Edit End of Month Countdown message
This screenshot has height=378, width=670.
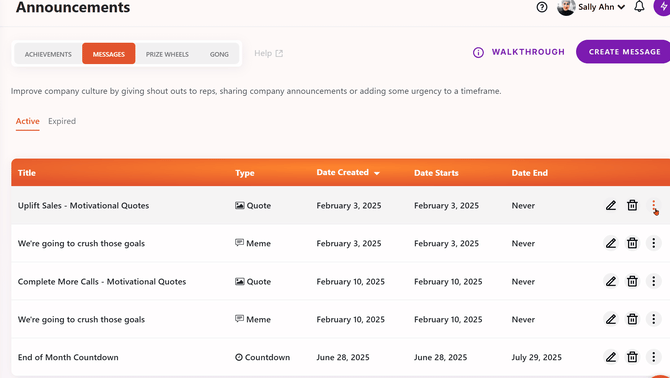tap(611, 357)
